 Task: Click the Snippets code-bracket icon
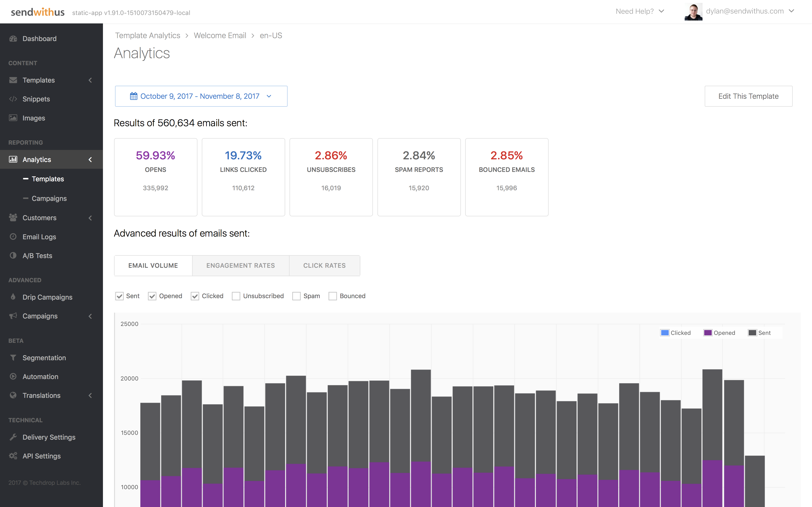coord(13,99)
